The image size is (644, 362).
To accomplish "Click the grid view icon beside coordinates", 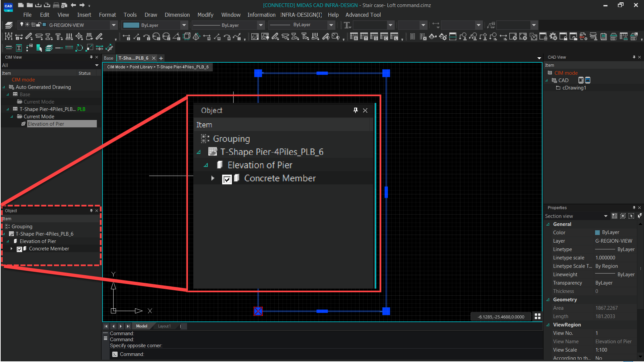I will pyautogui.click(x=537, y=316).
